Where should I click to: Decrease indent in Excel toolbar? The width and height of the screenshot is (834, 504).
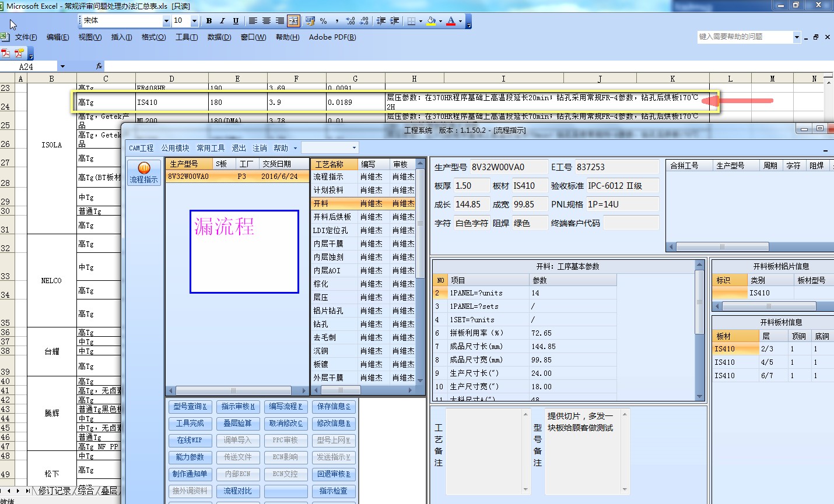coord(381,21)
